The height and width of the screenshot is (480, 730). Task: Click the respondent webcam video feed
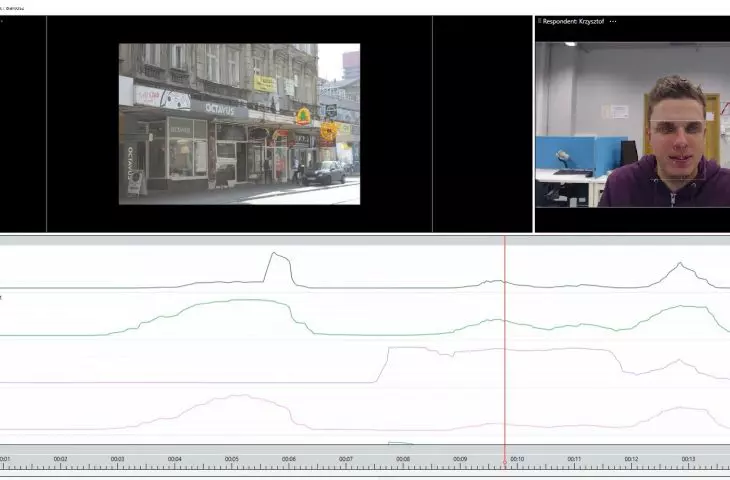[x=633, y=125]
